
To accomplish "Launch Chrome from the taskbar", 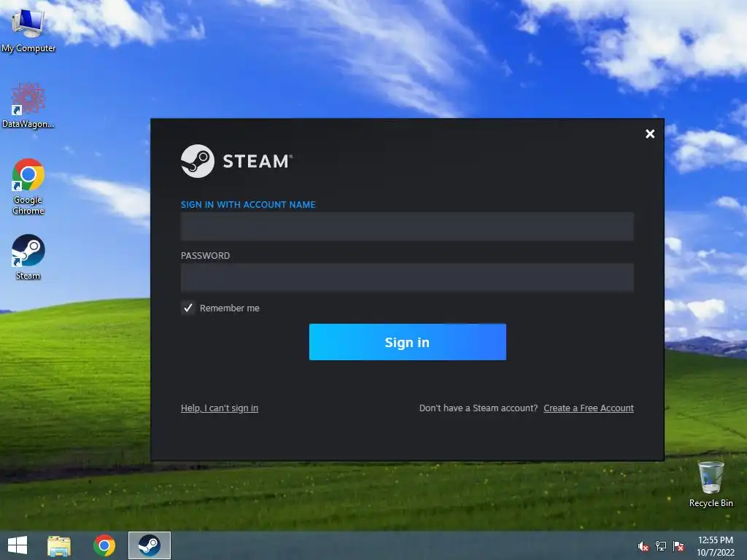I will (x=104, y=545).
